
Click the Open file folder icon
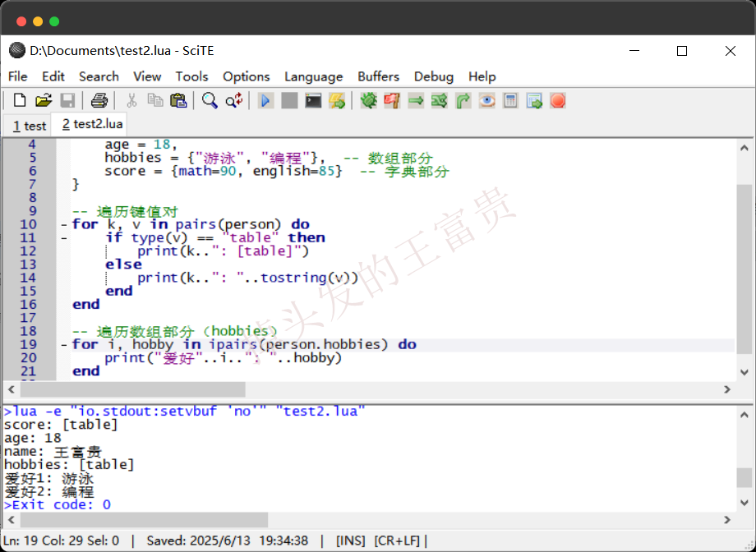pos(44,101)
